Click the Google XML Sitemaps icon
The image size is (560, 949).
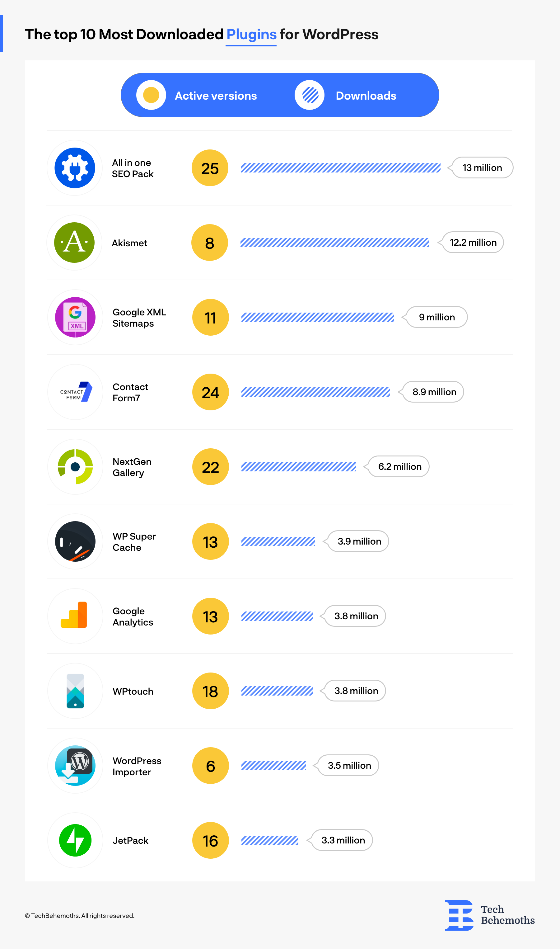tap(75, 317)
